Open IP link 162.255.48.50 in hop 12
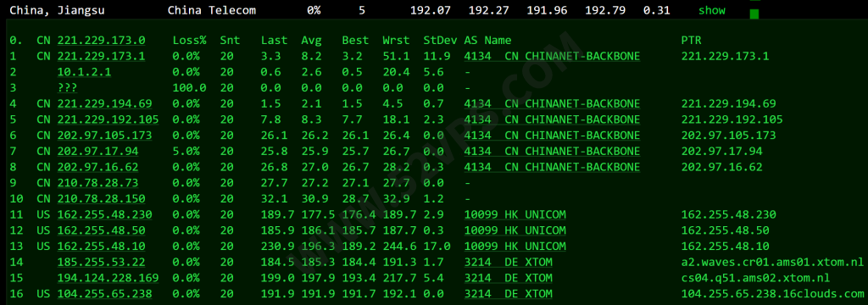The height and width of the screenshot is (305, 868). [x=102, y=230]
